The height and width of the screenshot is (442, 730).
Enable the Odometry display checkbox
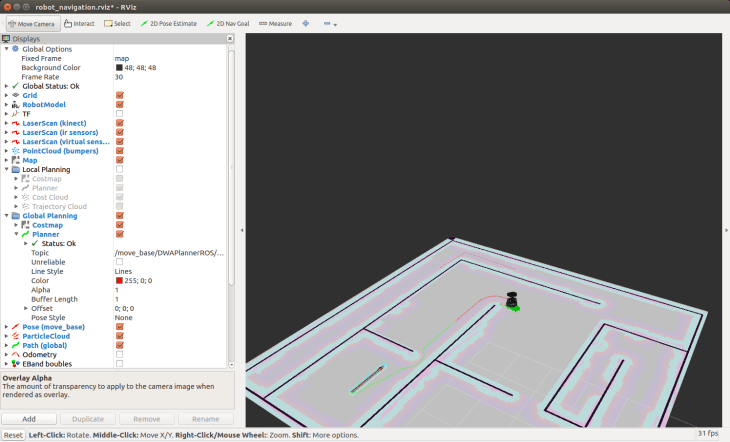tap(119, 354)
